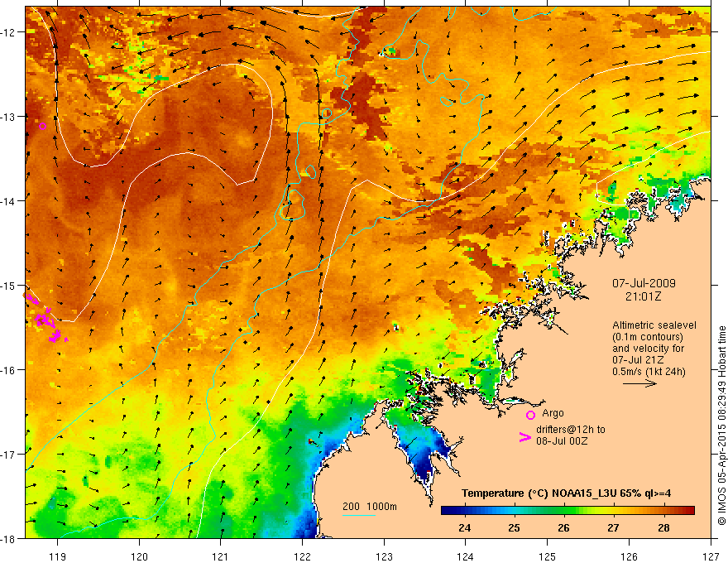Click the color bar value 28
Image resolution: width=728 pixels, height=563 pixels.
663,527
